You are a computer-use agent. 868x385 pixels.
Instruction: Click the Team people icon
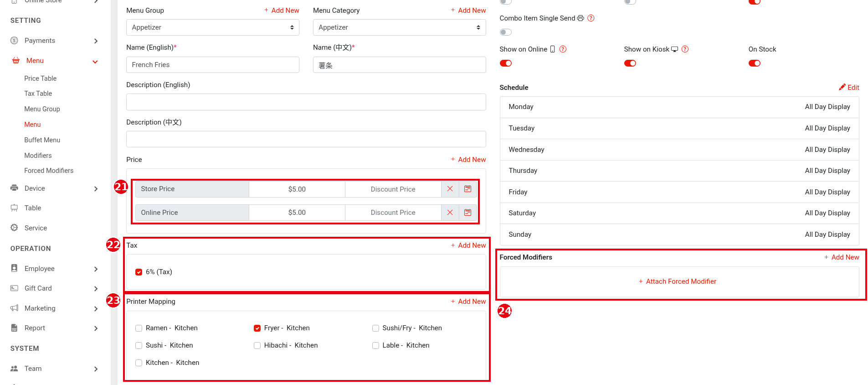(15, 369)
